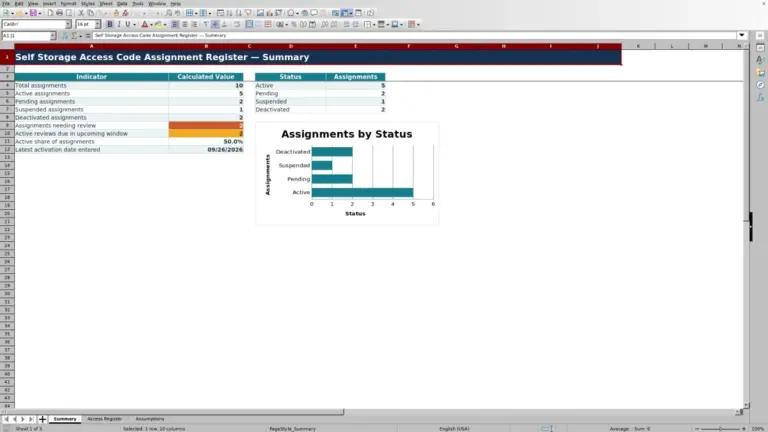Click the Copy icon
The height and width of the screenshot is (432, 768).
point(91,13)
